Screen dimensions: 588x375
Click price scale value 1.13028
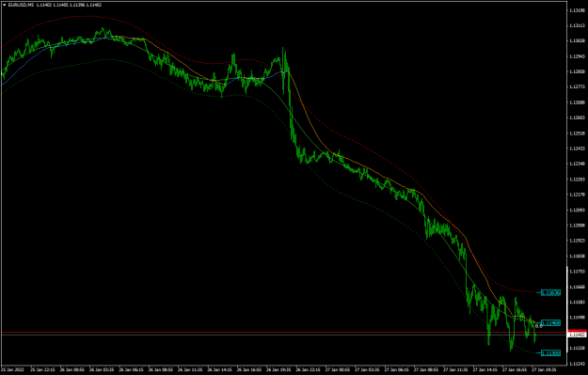577,40
